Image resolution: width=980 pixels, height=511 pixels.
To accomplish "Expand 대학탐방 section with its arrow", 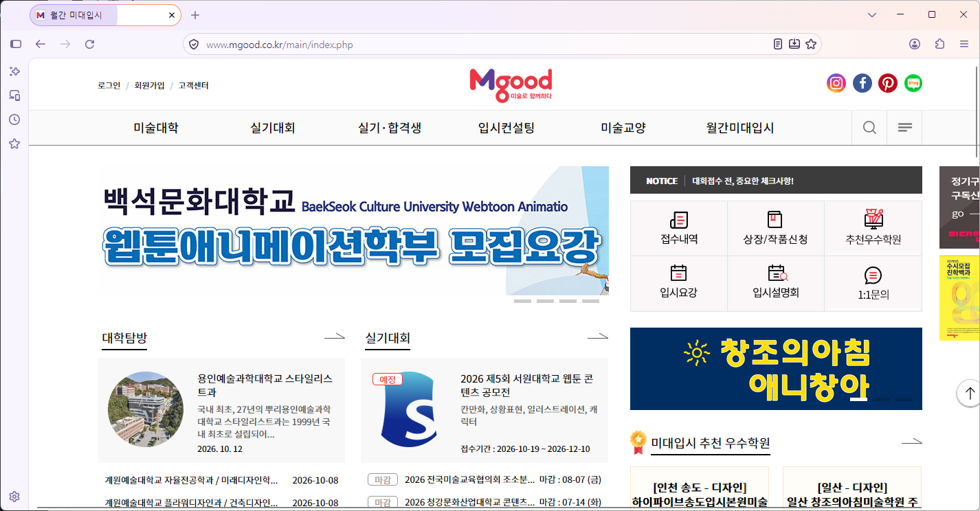I will tap(335, 337).
